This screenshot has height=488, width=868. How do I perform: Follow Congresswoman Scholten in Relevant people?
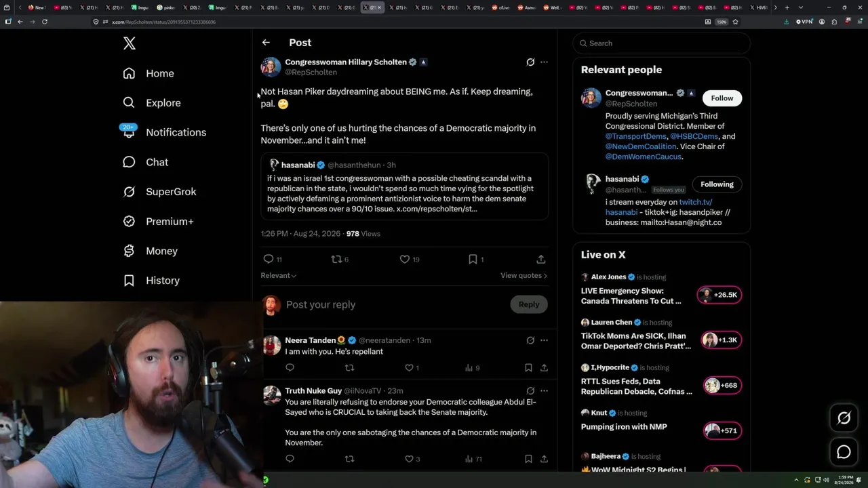coord(722,98)
